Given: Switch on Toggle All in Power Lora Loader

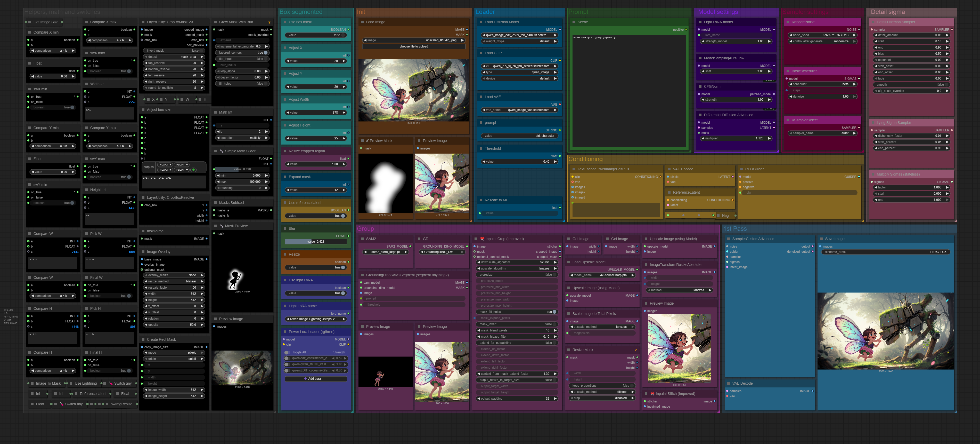Looking at the screenshot, I should point(287,352).
